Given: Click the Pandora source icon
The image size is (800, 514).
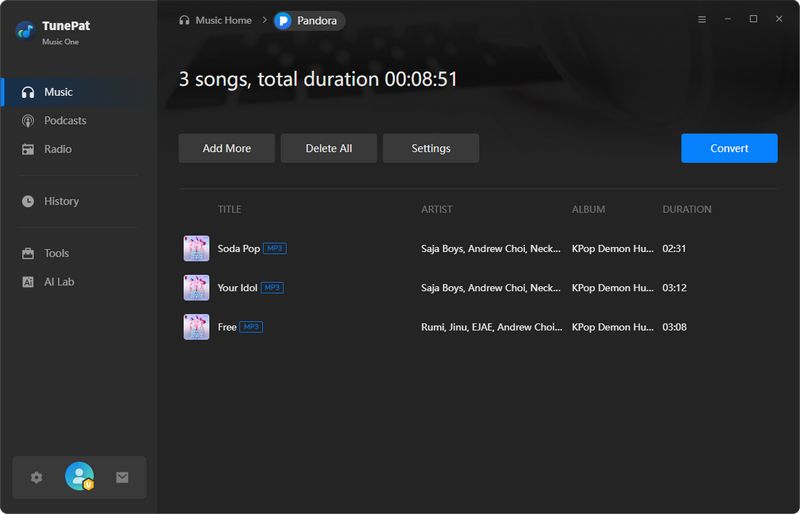Looking at the screenshot, I should [283, 20].
